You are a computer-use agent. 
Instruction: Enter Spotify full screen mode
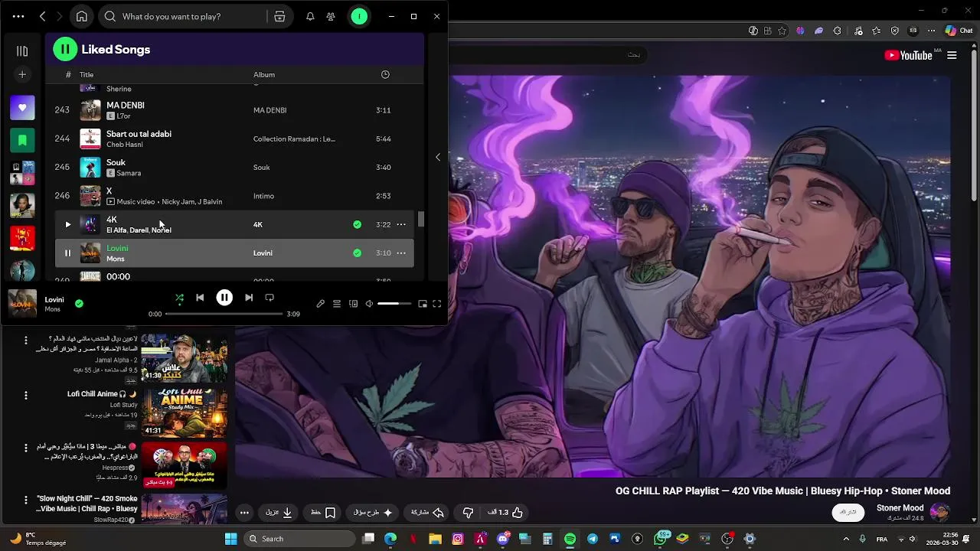(x=437, y=304)
